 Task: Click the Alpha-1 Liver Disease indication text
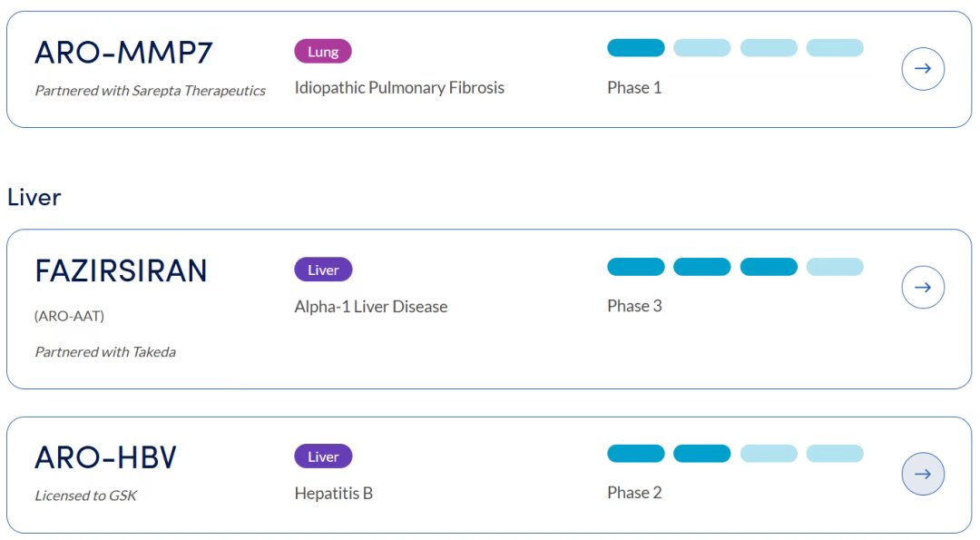tap(371, 306)
